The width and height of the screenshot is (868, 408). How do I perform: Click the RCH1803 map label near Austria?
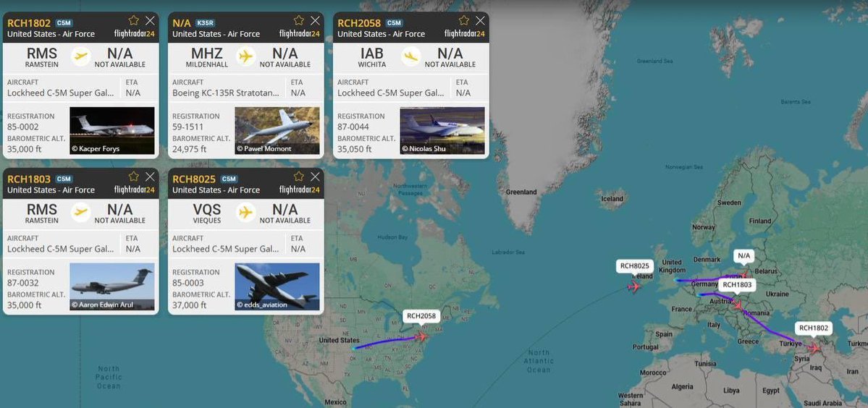click(737, 285)
